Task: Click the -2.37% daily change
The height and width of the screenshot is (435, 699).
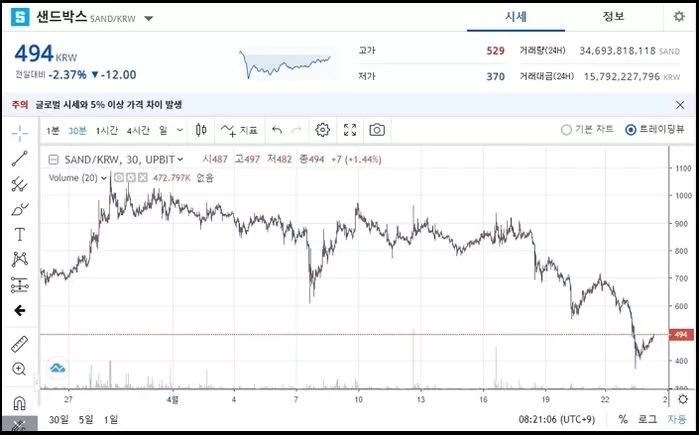Action: [x=67, y=74]
